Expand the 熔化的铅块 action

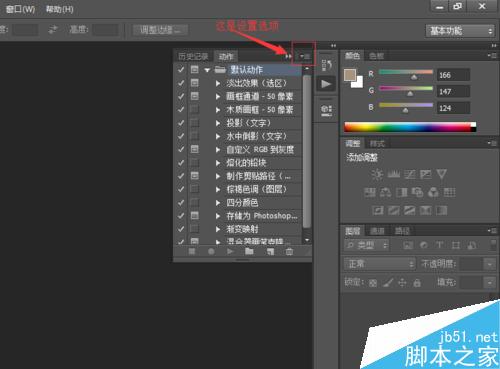click(218, 163)
